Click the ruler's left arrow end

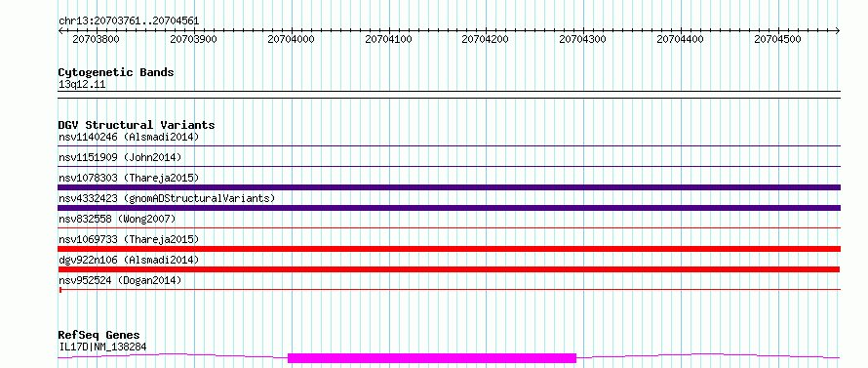point(61,31)
